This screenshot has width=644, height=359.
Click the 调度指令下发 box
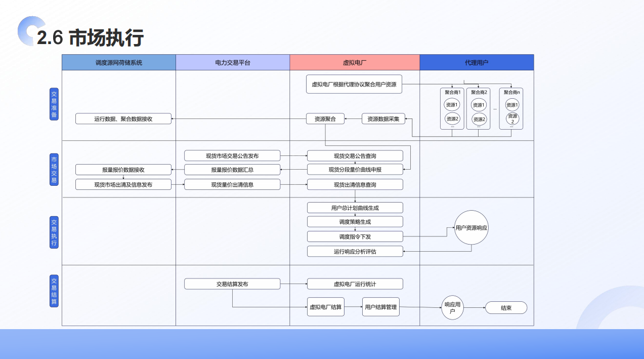355,236
